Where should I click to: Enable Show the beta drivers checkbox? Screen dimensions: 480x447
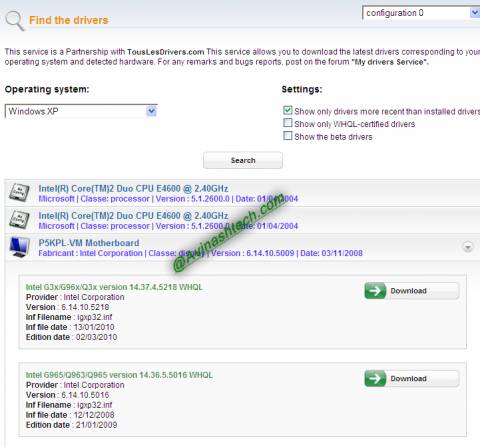[288, 136]
